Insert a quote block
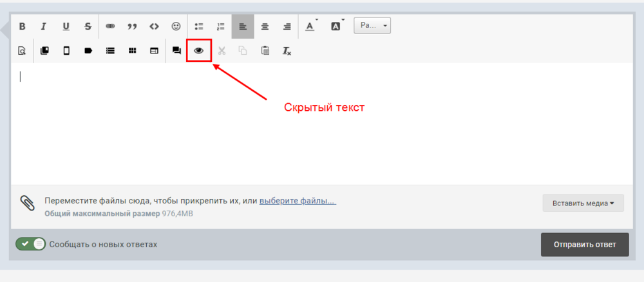 [132, 26]
